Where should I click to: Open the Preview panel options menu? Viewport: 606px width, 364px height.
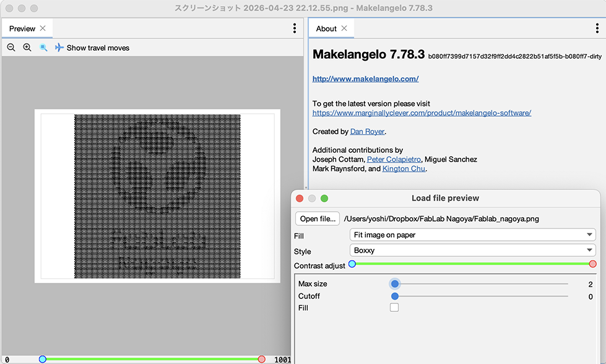(x=295, y=28)
